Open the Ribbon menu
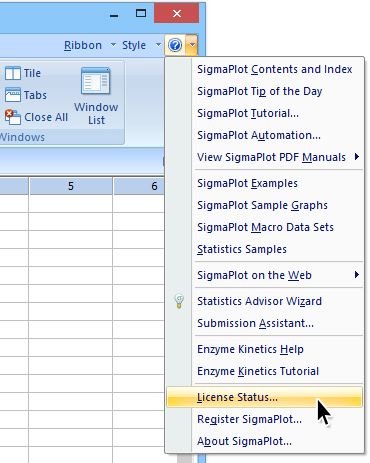 pos(83,45)
